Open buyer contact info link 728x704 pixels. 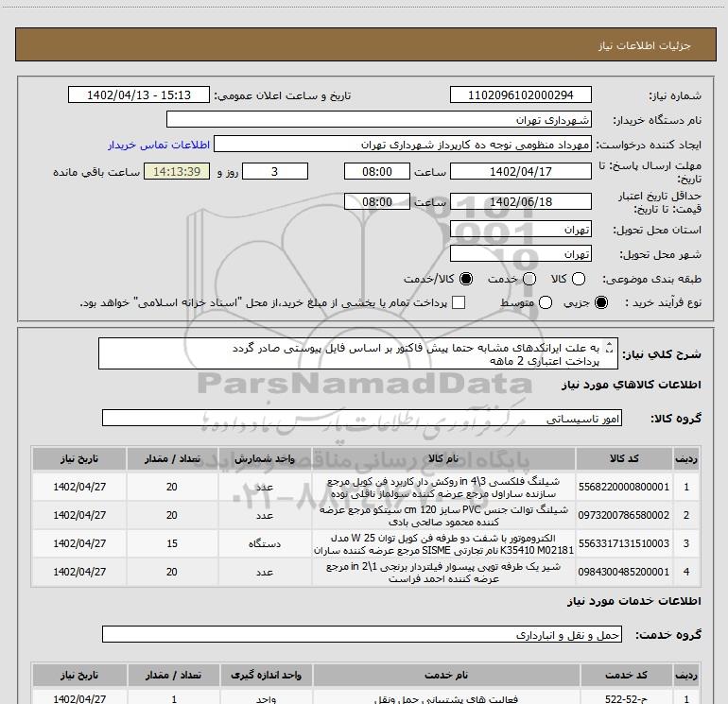point(159,145)
